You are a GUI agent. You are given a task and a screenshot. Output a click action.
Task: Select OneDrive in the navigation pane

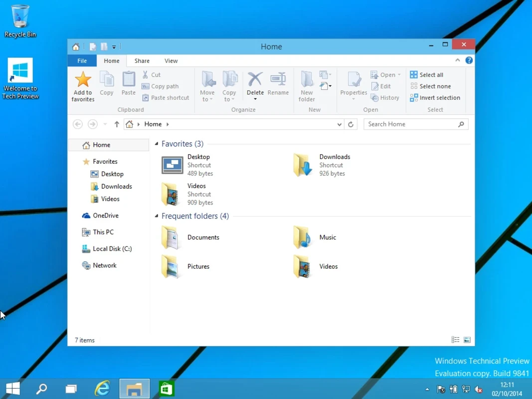(x=105, y=215)
